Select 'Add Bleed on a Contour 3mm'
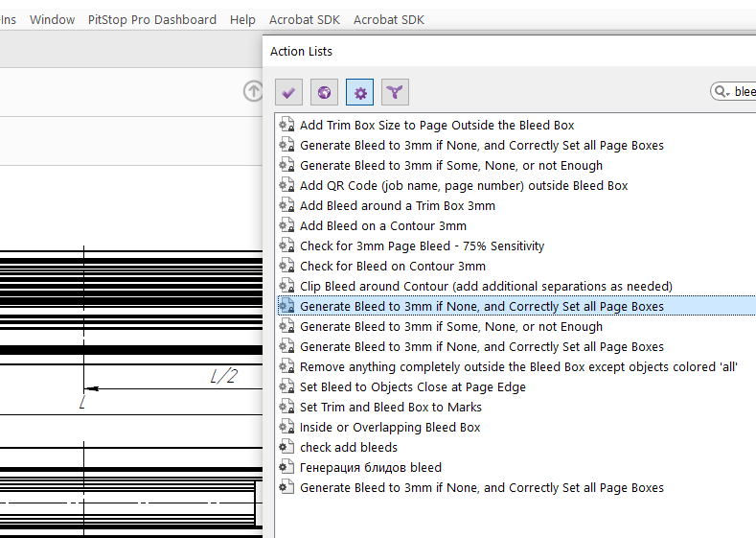Screen dimensions: 756x538 [x=383, y=225]
